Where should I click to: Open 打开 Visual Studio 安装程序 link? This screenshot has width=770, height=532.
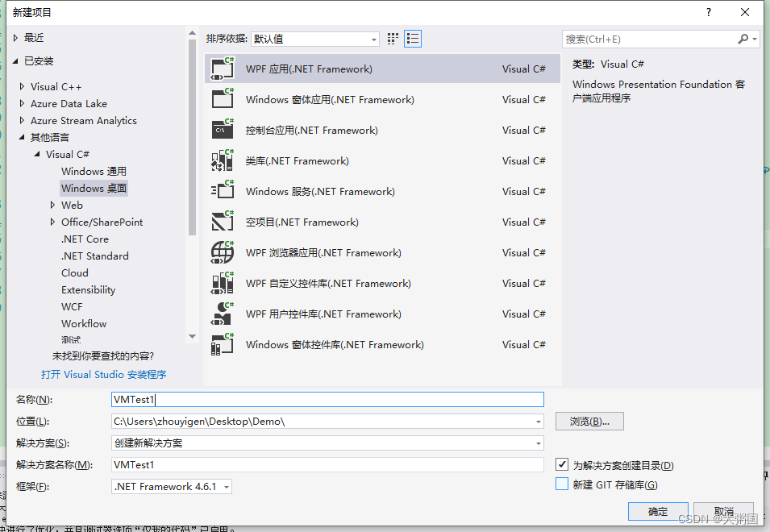tap(104, 375)
